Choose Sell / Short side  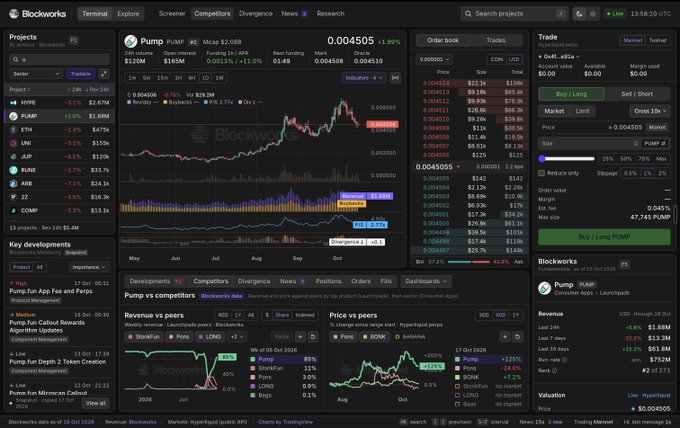(x=637, y=94)
